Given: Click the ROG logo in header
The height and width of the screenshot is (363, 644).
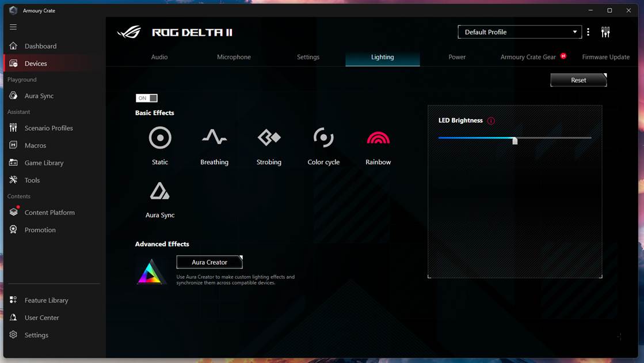Looking at the screenshot, I should pyautogui.click(x=129, y=32).
